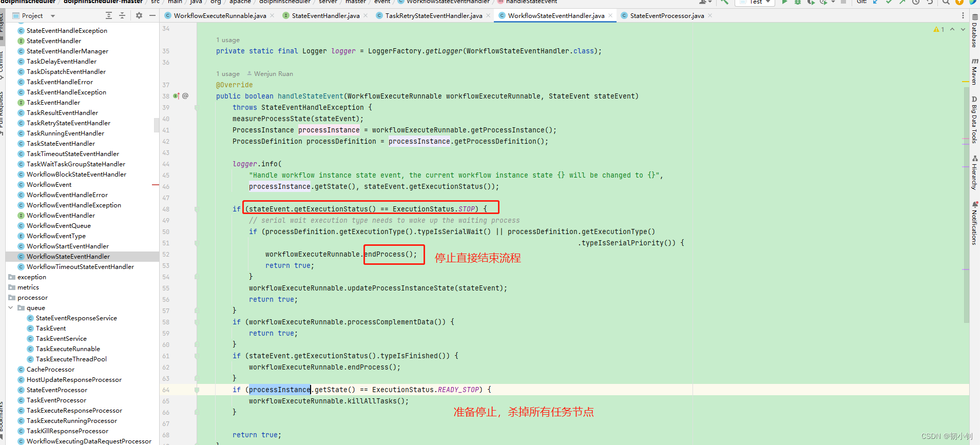Click the Project panel vertical scrollbar
980x445 pixels.
click(156, 125)
